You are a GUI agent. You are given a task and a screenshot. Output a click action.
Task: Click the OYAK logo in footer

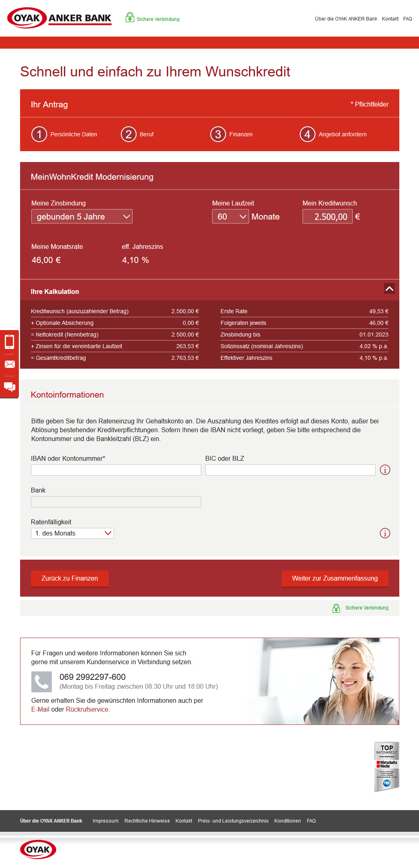pos(38,850)
